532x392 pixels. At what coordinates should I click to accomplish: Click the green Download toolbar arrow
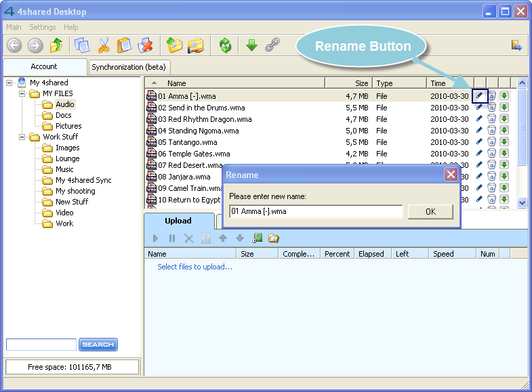pos(251,45)
